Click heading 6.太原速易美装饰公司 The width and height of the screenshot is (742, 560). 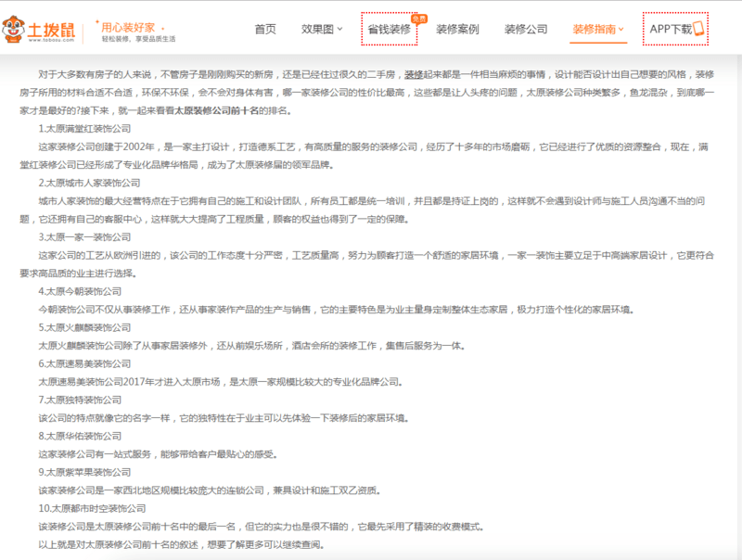pyautogui.click(x=84, y=363)
